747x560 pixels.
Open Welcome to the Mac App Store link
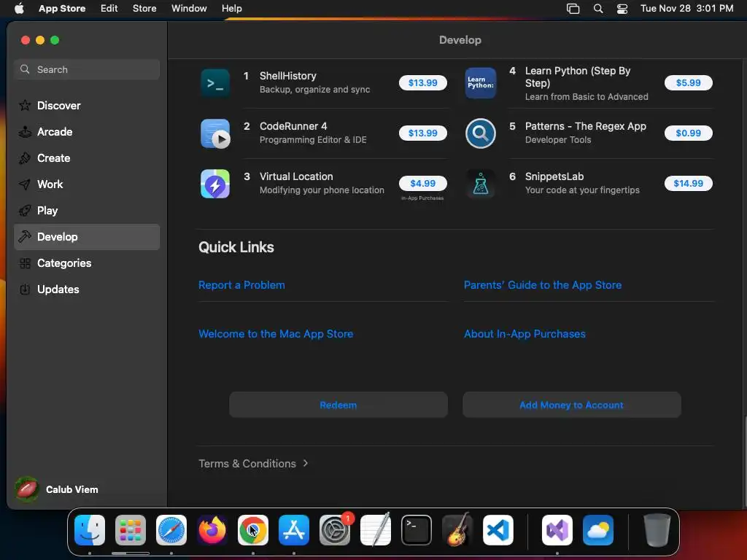click(276, 334)
